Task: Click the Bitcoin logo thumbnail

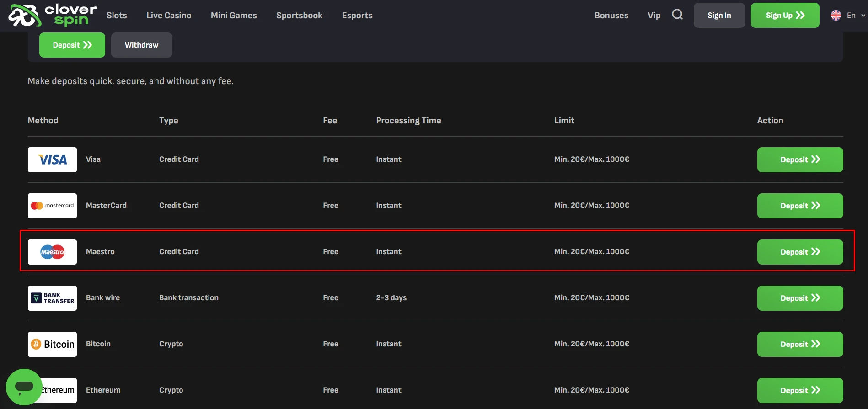Action: click(52, 344)
